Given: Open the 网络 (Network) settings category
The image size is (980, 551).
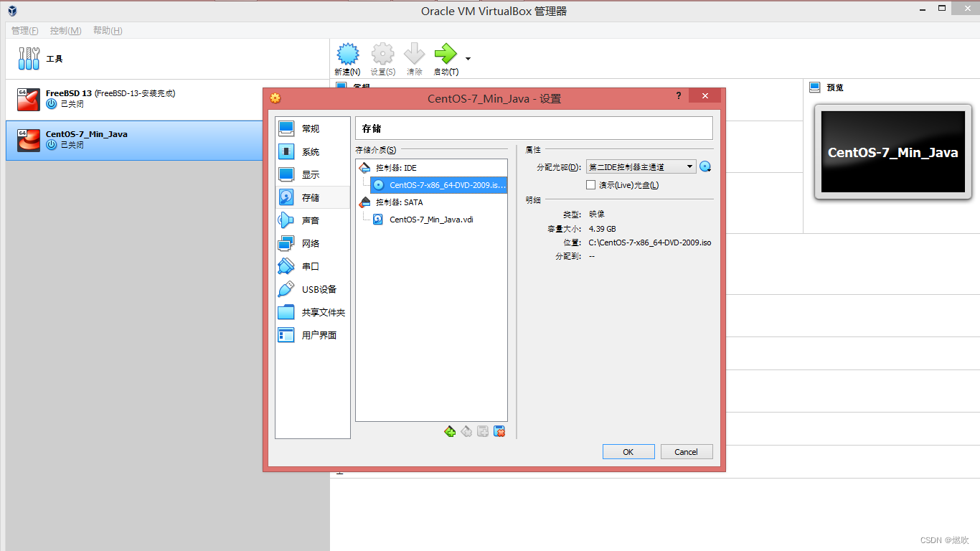Looking at the screenshot, I should click(x=313, y=243).
